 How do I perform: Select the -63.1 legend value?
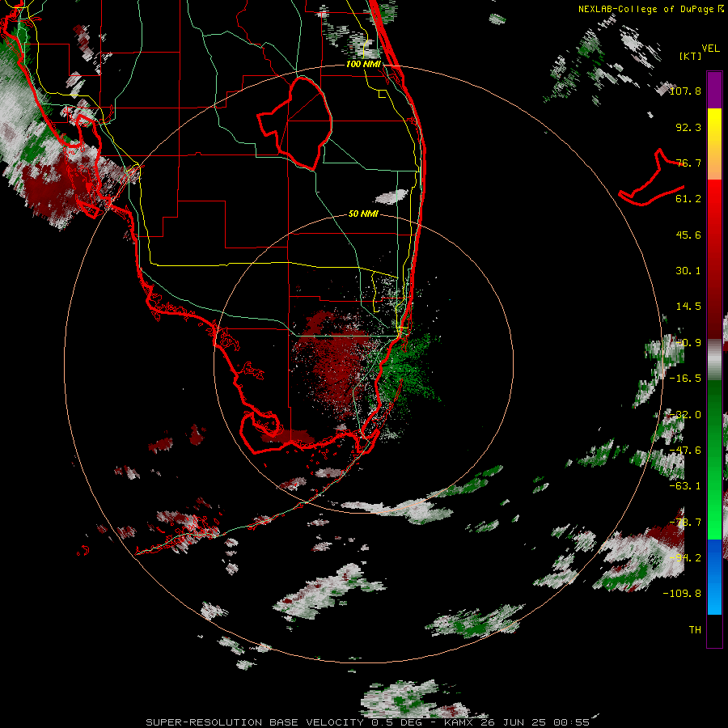click(x=685, y=486)
